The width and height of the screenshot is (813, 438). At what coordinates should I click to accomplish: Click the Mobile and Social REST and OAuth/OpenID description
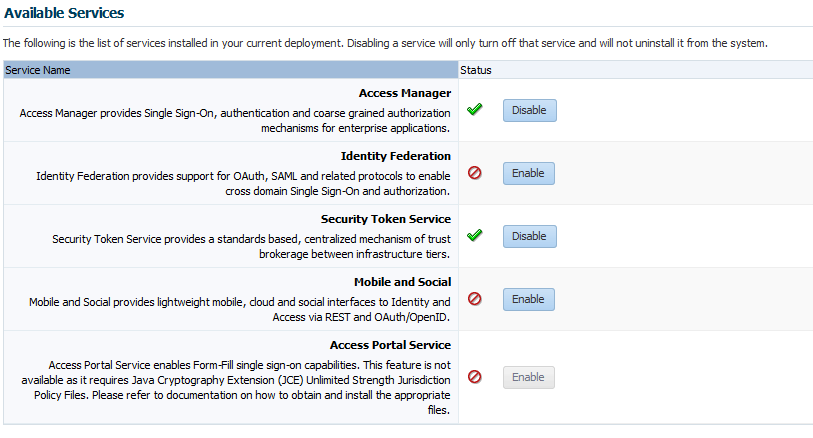coord(240,309)
